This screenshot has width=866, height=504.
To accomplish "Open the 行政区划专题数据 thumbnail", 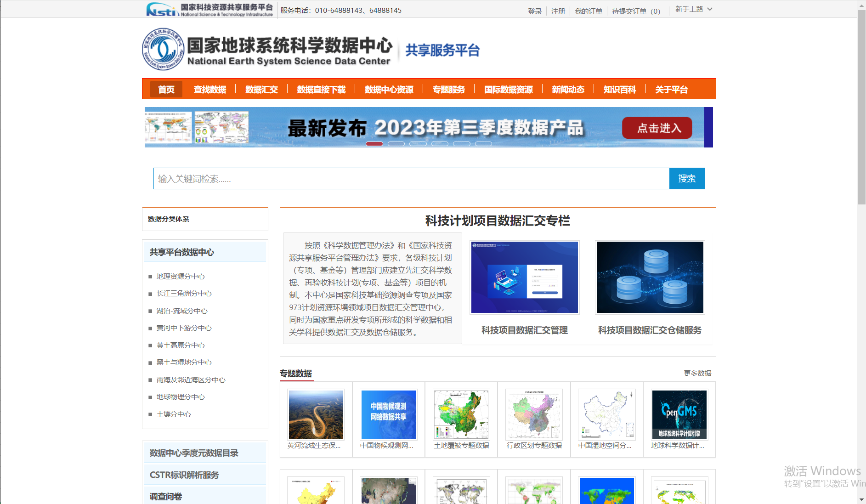I will coord(534,414).
